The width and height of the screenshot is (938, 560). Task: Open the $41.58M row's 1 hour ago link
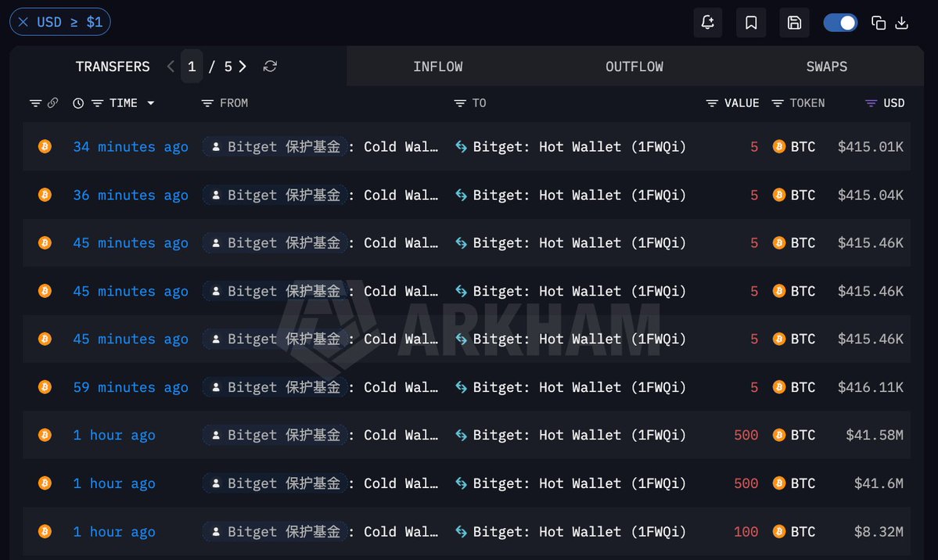point(113,435)
